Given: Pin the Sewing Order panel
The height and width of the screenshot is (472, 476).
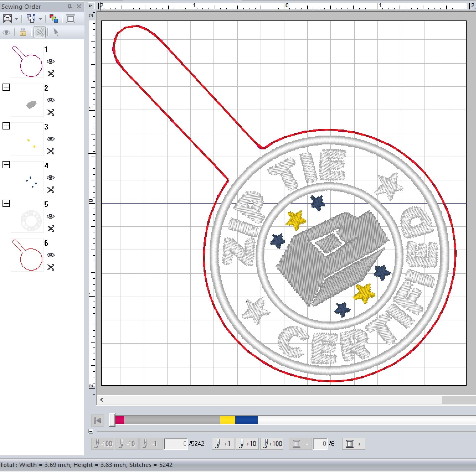Looking at the screenshot, I should point(70,6).
